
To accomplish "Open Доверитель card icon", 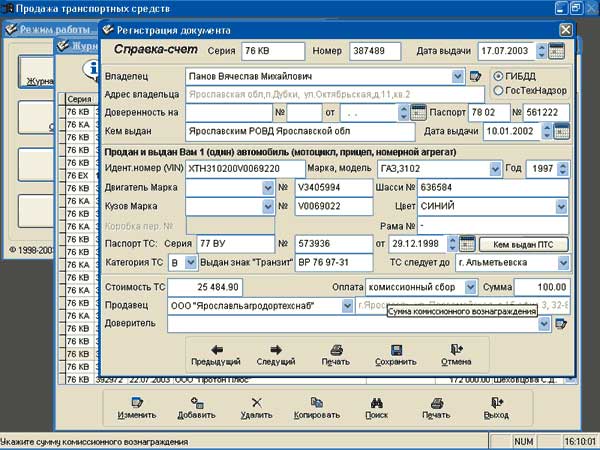I will [561, 324].
